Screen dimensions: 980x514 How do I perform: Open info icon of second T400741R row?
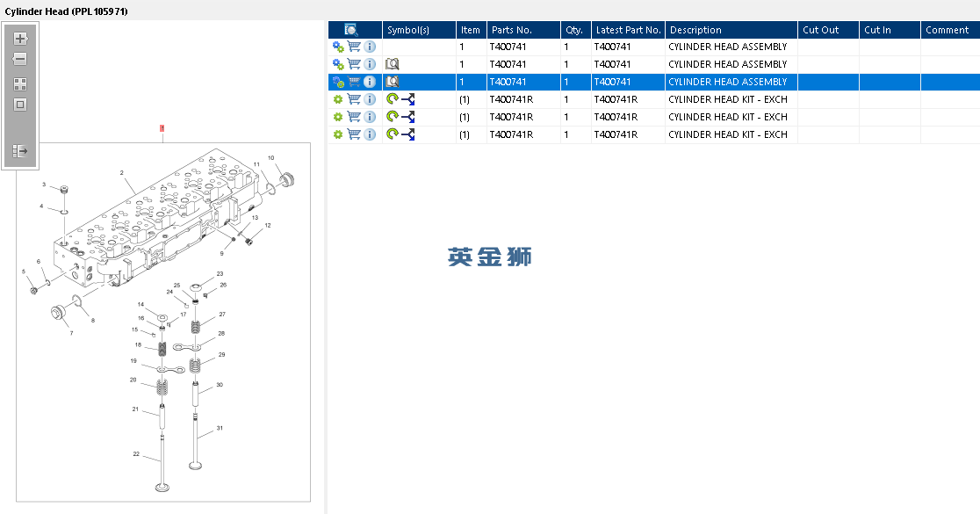[370, 117]
